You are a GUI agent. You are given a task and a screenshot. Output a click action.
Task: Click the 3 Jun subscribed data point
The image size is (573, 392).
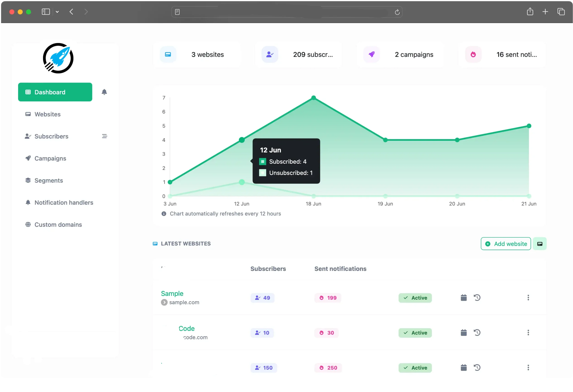point(170,182)
